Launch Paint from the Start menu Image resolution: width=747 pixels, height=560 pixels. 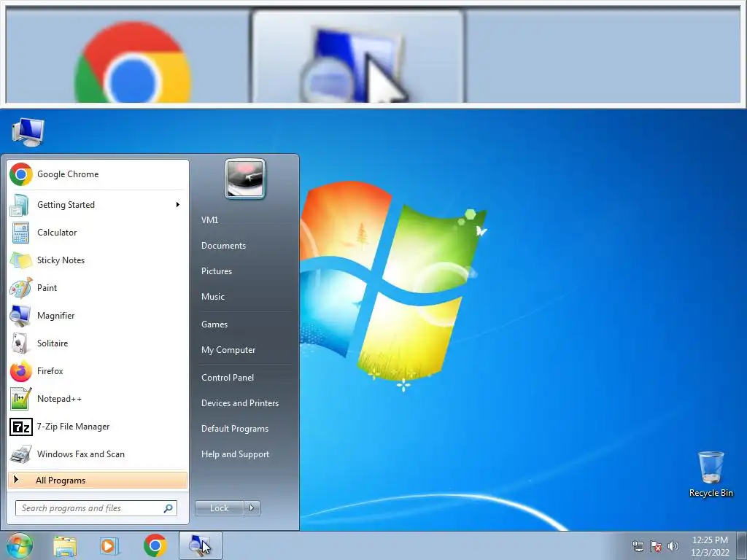coord(98,287)
